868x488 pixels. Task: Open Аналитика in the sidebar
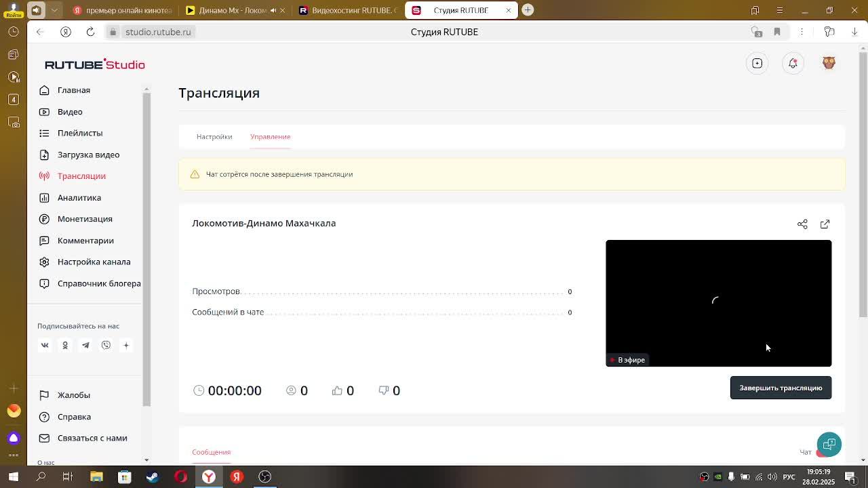pyautogui.click(x=79, y=197)
